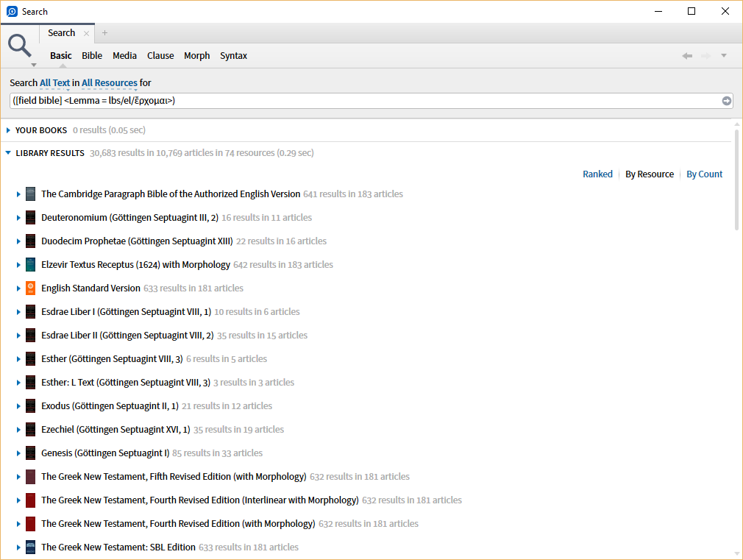Image resolution: width=743 pixels, height=560 pixels.
Task: Switch to Morph search type
Action: click(196, 55)
